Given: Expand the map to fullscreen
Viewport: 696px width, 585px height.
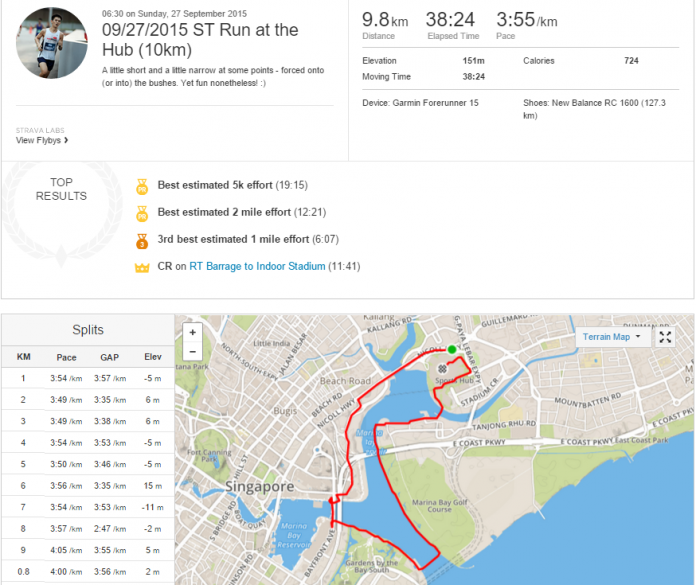Looking at the screenshot, I should click(665, 337).
